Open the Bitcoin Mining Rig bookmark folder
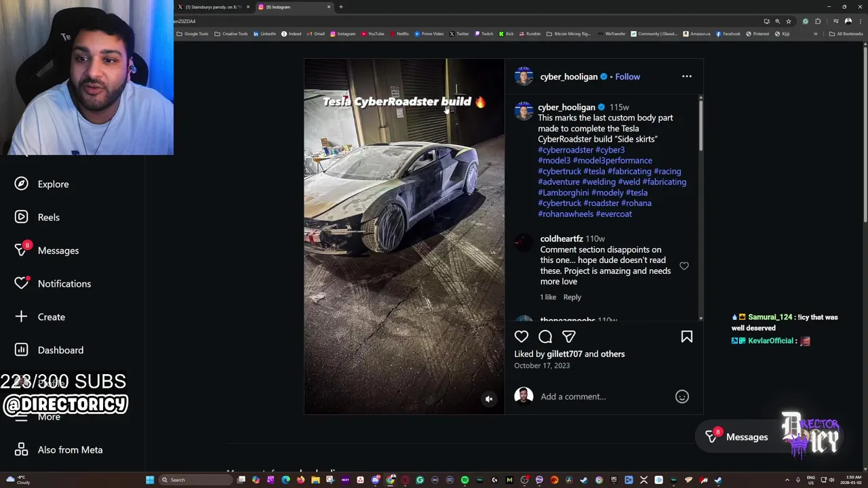 tap(568, 34)
